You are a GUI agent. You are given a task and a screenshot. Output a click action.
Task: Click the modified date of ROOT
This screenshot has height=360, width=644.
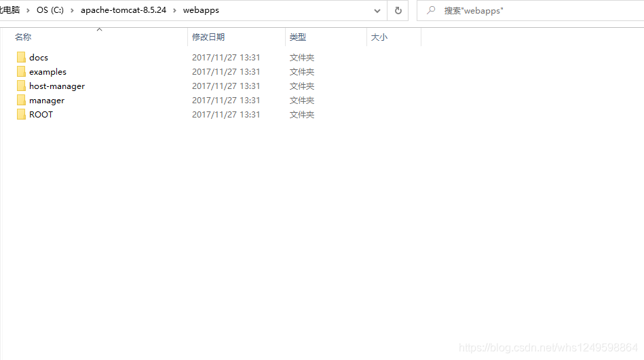coord(226,115)
